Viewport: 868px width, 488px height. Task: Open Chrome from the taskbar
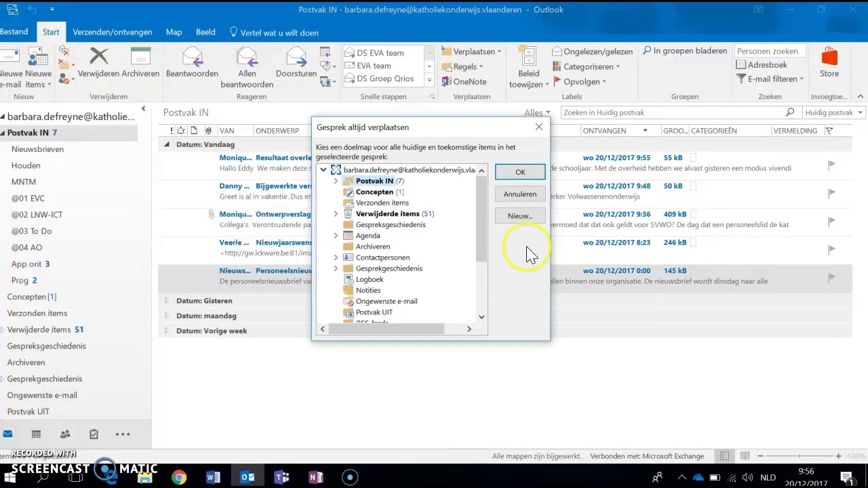point(178,477)
